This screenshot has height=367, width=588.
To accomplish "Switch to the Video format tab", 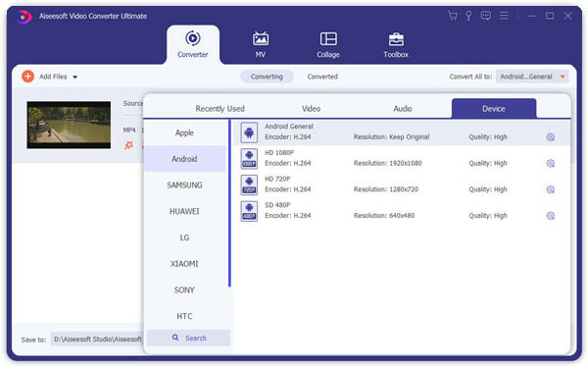I will (x=311, y=109).
